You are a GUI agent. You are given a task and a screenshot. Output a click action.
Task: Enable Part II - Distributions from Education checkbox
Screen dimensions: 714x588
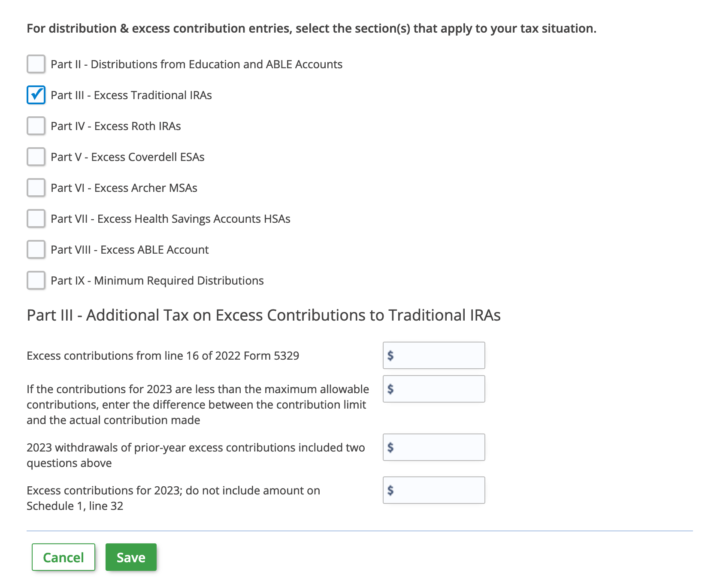(36, 64)
